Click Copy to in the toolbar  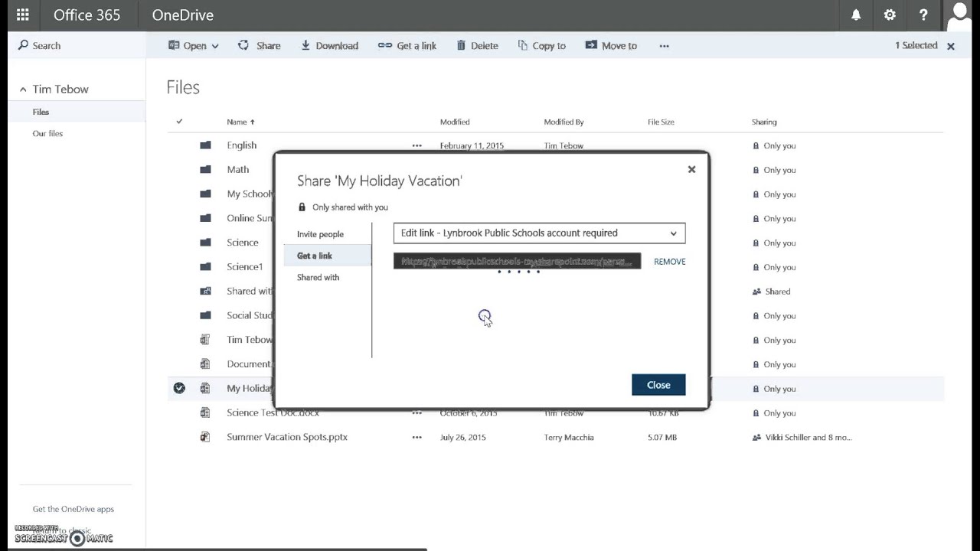click(542, 46)
